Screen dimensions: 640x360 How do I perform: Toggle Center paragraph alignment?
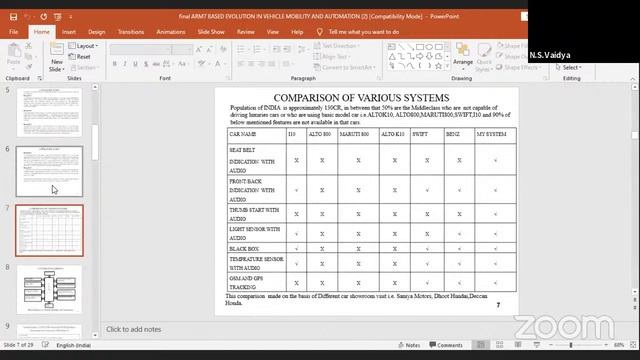pos(251,64)
